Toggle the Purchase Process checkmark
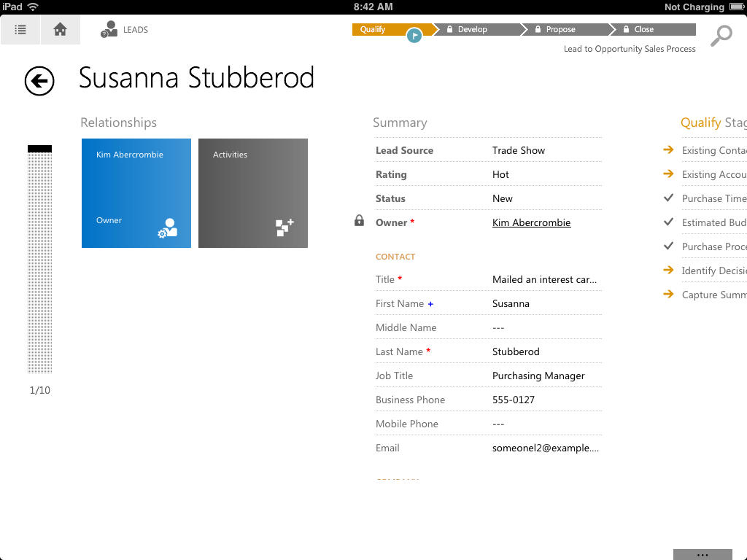Viewport: 747px width, 560px height. click(x=668, y=246)
